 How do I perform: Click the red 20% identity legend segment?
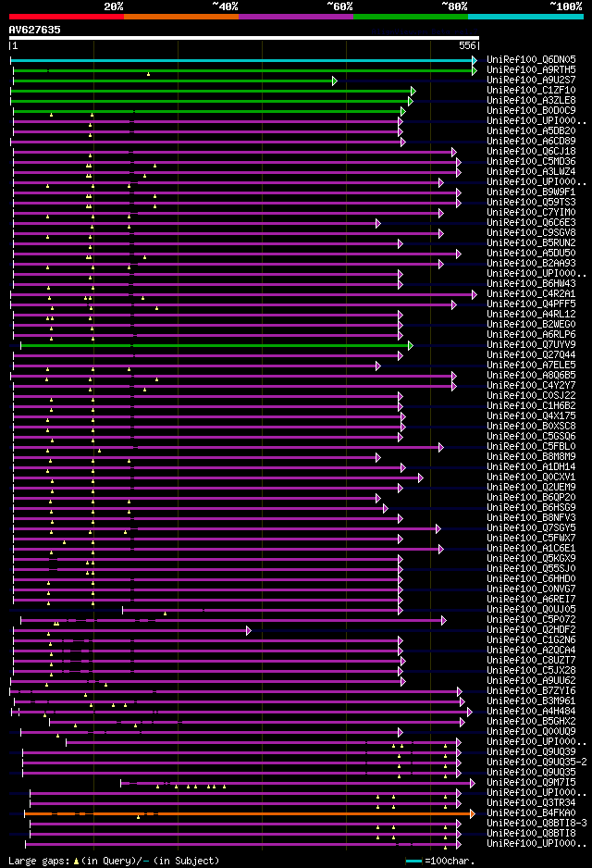click(x=67, y=17)
